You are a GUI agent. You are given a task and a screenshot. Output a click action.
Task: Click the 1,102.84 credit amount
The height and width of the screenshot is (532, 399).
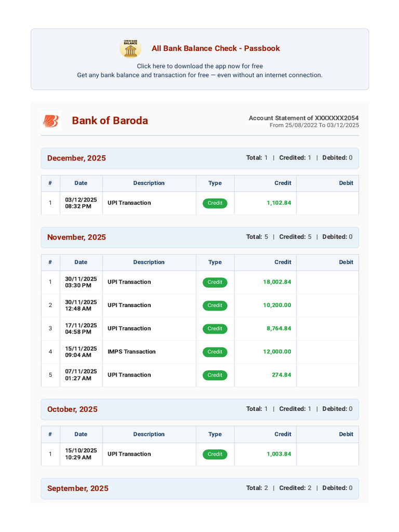pos(279,203)
